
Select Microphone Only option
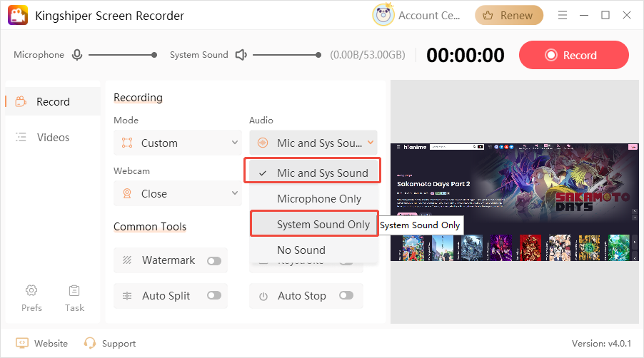tap(313, 198)
